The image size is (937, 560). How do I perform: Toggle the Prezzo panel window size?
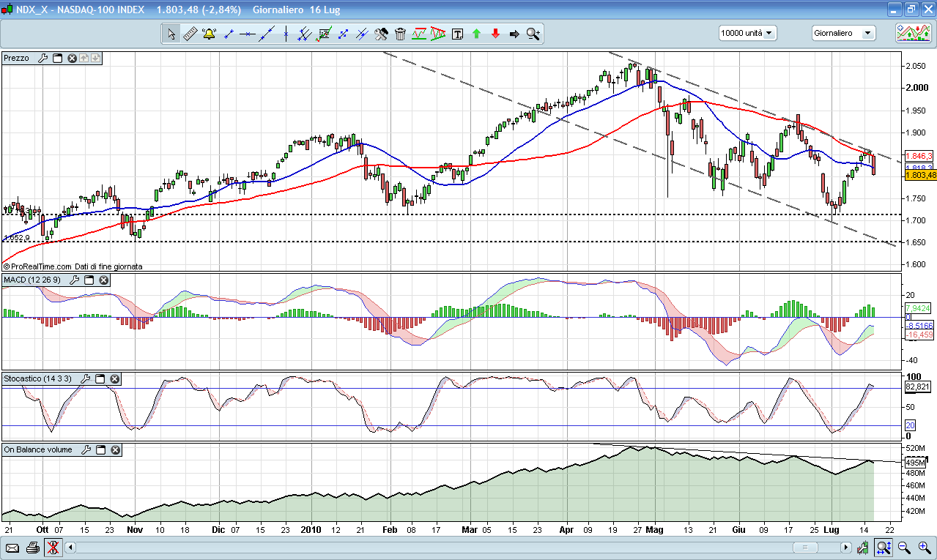point(58,59)
